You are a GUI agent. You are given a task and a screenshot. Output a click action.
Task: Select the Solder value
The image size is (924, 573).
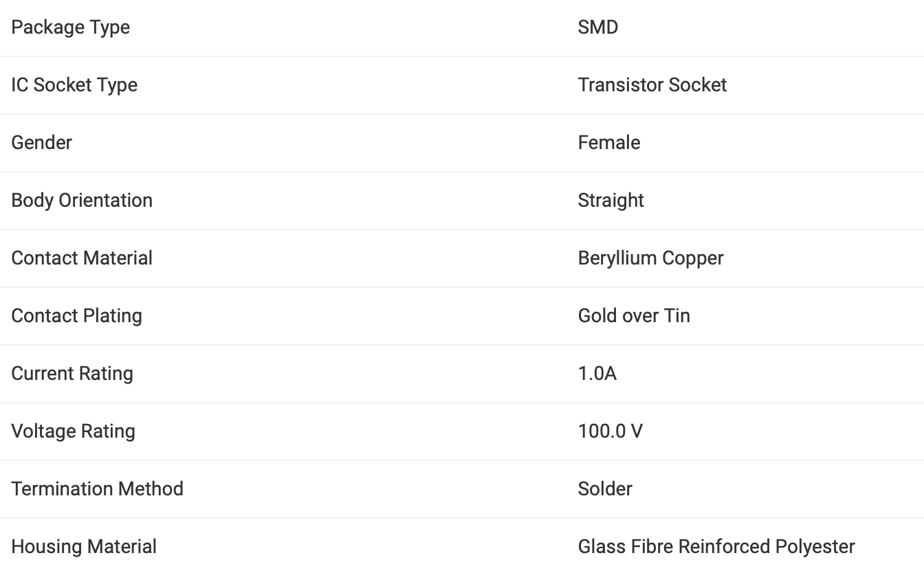(x=605, y=488)
